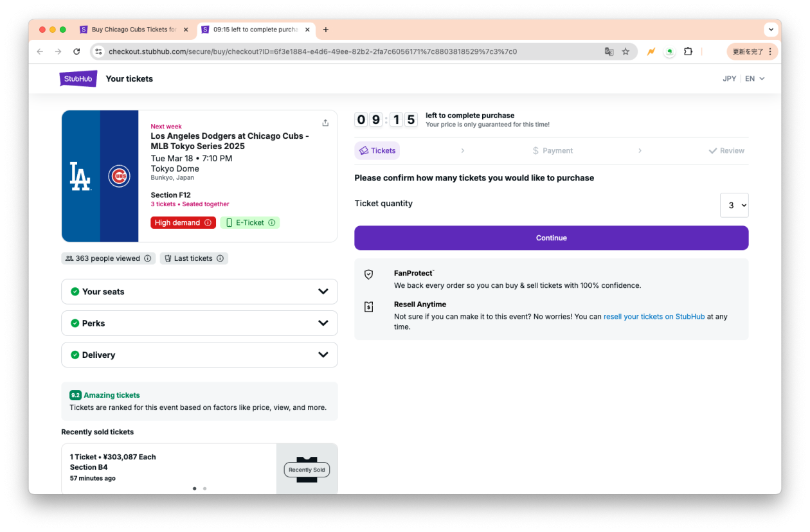Click the E-Ticket badge
Image resolution: width=810 pixels, height=532 pixels.
[250, 223]
